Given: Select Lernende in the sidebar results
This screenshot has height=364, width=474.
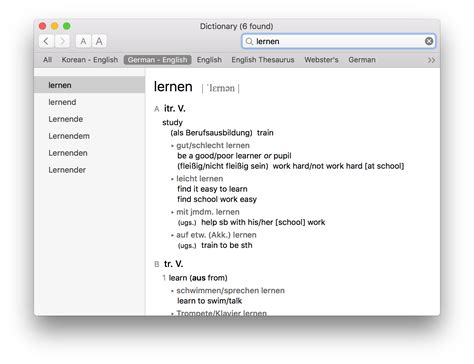Looking at the screenshot, I should click(x=89, y=119).
